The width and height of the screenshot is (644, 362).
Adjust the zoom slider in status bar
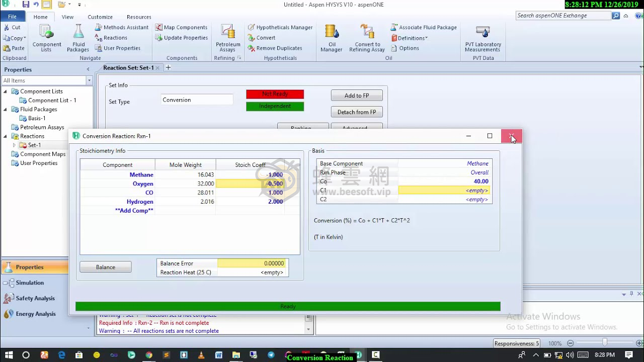605,343
